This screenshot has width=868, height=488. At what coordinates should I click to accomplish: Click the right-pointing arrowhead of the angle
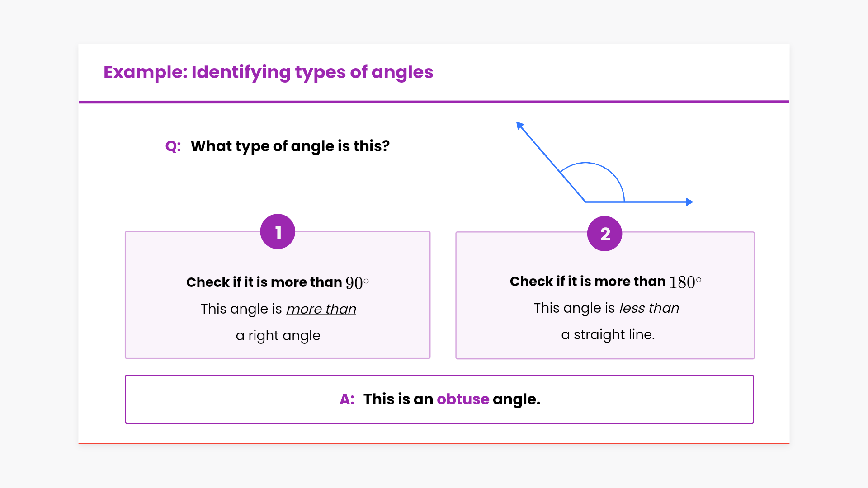click(689, 202)
